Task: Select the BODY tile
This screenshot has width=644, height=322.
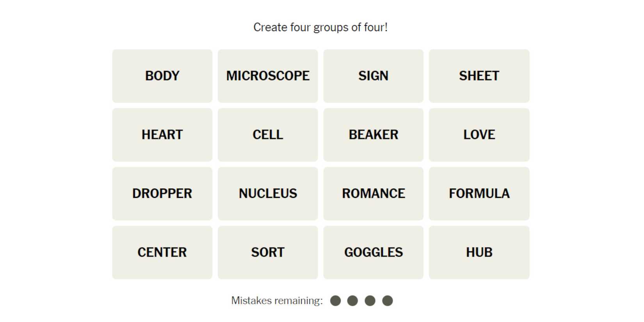Action: click(162, 76)
